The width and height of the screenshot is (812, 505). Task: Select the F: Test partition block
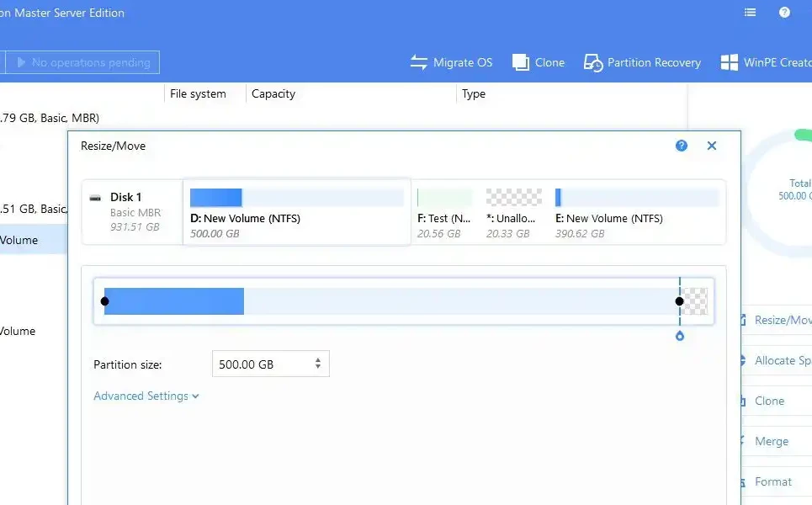tap(444, 213)
